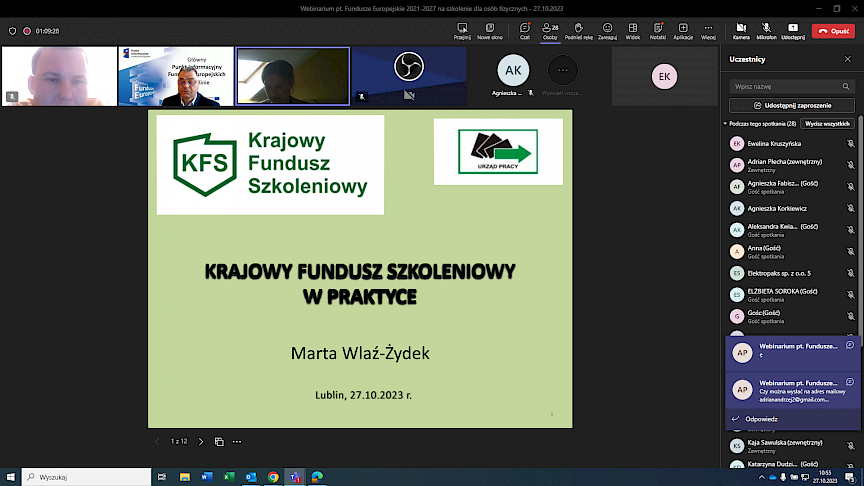
Task: Unmute the Mikrofon
Action: click(766, 31)
